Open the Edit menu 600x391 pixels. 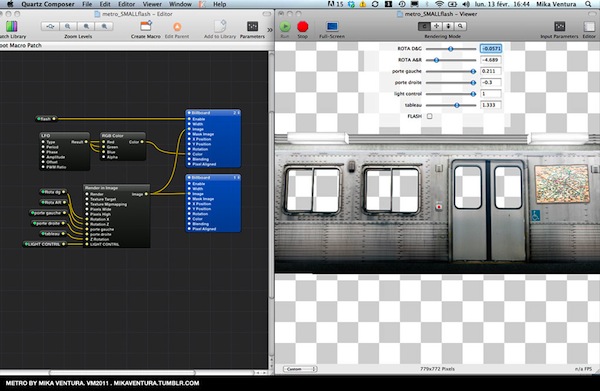click(x=105, y=4)
